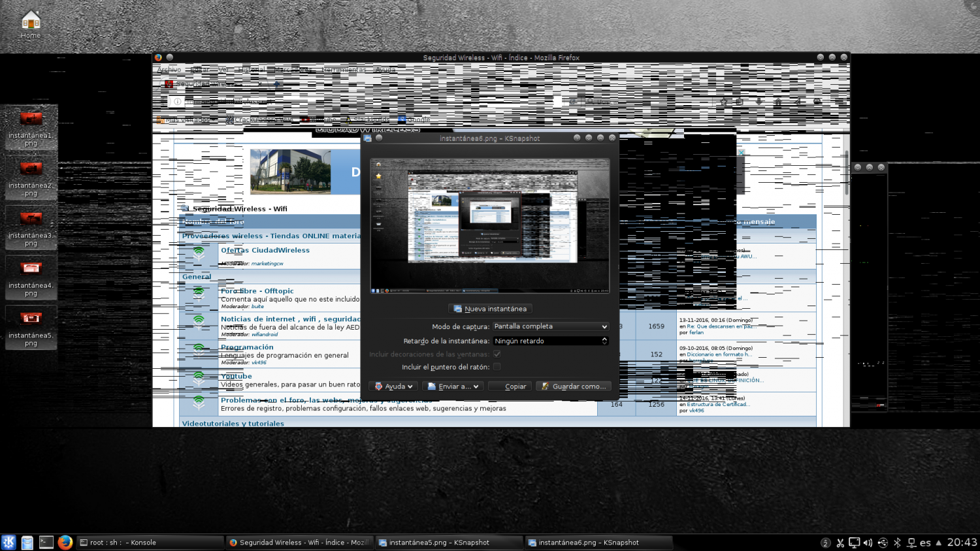Open 'Programación' forum link

point(247,347)
